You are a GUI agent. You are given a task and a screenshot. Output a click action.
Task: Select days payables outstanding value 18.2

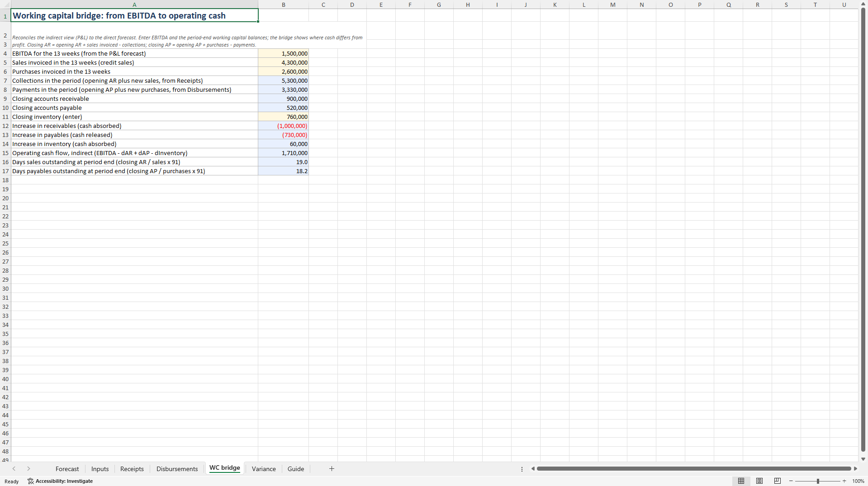[x=284, y=171]
